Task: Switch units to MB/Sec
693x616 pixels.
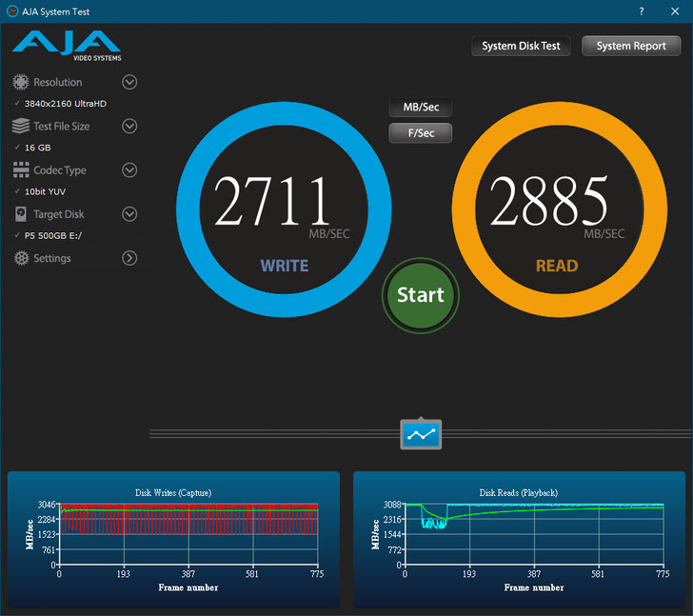Action: tap(421, 107)
